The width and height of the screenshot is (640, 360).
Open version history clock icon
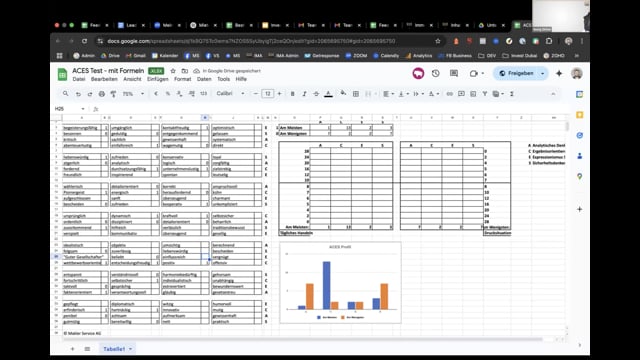[436, 73]
